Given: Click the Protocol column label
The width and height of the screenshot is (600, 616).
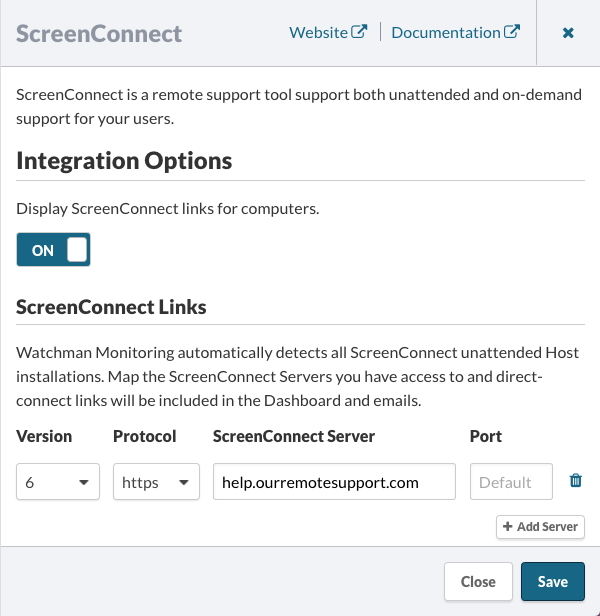Looking at the screenshot, I should click(145, 436).
